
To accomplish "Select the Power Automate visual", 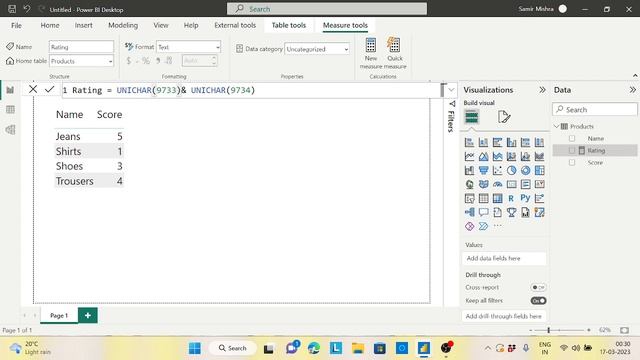I will click(483, 226).
